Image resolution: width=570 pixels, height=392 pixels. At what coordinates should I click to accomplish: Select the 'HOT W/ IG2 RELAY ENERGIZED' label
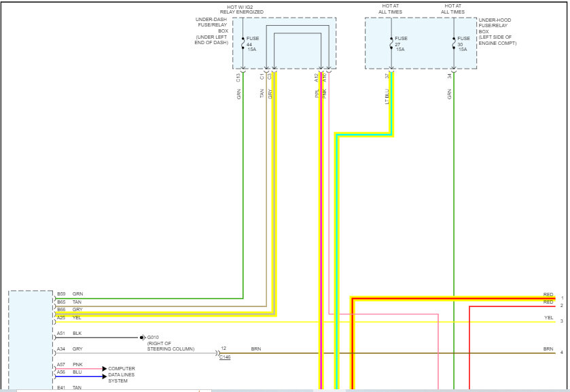tap(241, 10)
